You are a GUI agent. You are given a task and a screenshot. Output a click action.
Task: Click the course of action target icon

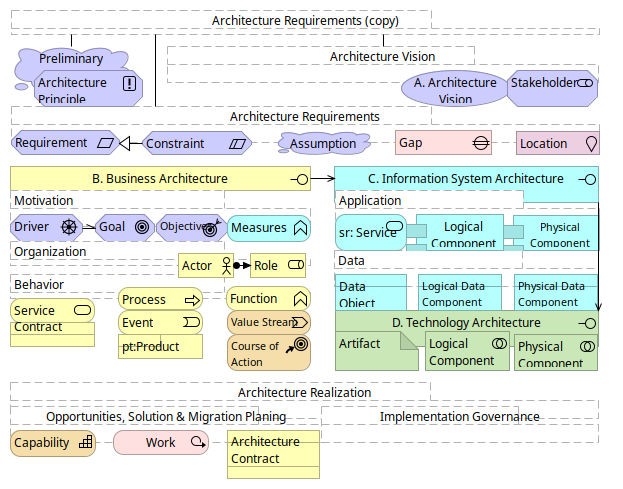coord(297,345)
